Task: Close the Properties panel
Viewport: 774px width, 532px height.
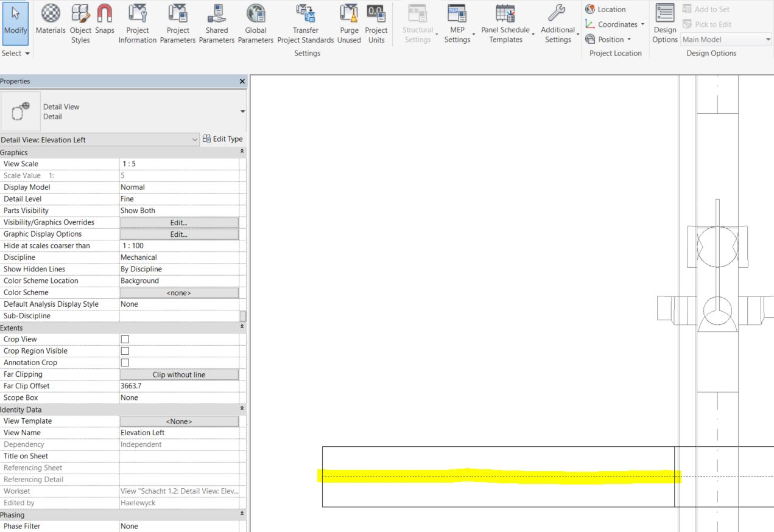Action: point(242,81)
